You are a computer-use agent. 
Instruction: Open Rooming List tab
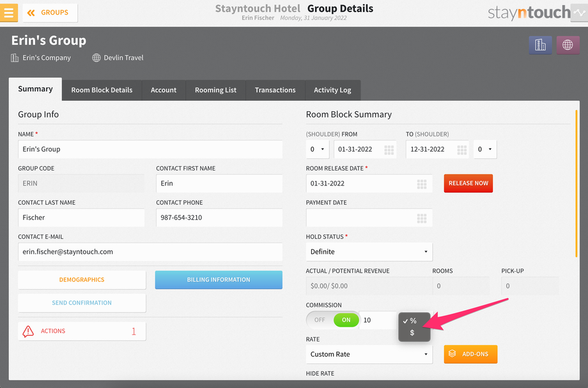[x=215, y=90]
